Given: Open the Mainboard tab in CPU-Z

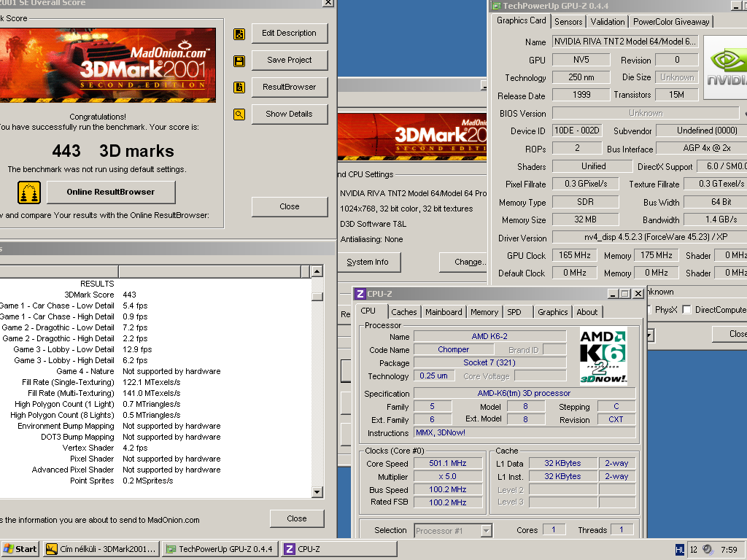Looking at the screenshot, I should 444,312.
